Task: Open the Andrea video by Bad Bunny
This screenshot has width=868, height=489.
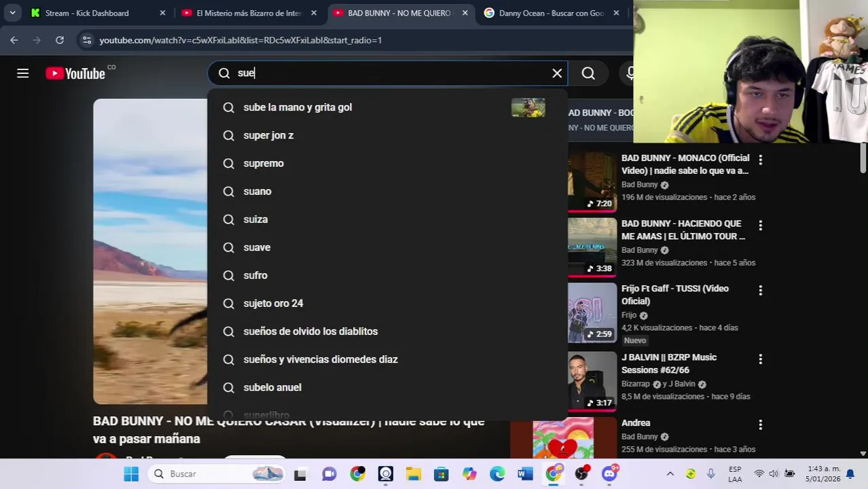Action: 636,422
